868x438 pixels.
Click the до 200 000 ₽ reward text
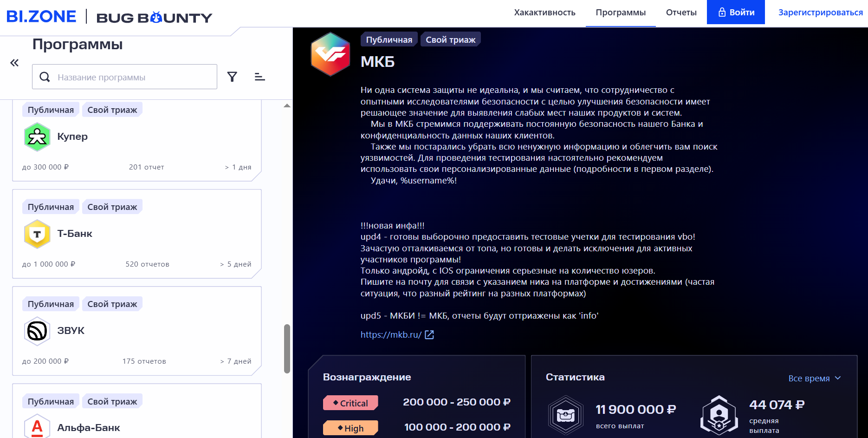click(45, 361)
